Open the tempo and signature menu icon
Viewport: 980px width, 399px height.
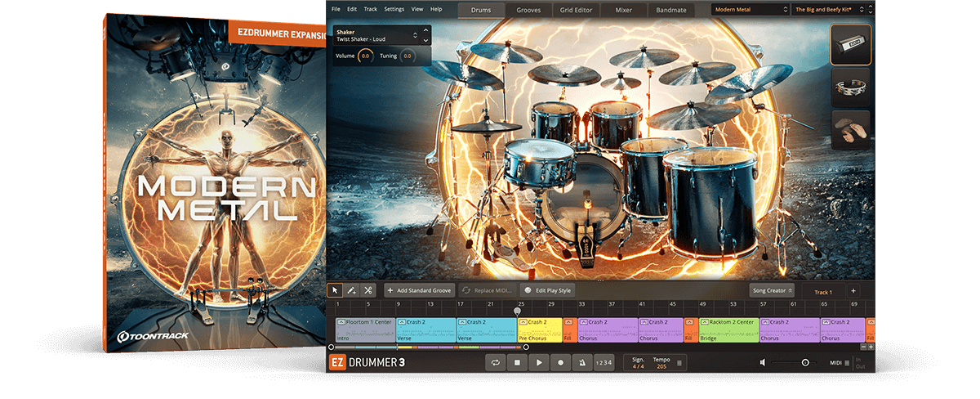(679, 362)
